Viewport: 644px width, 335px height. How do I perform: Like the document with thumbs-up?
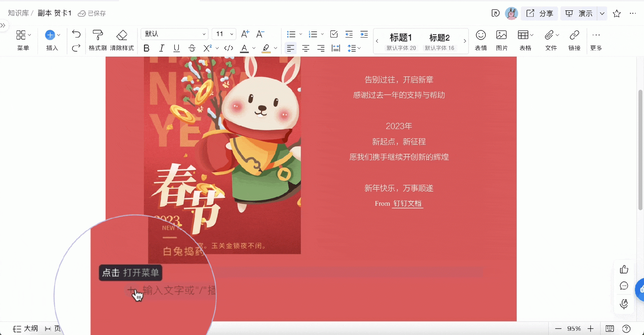624,269
